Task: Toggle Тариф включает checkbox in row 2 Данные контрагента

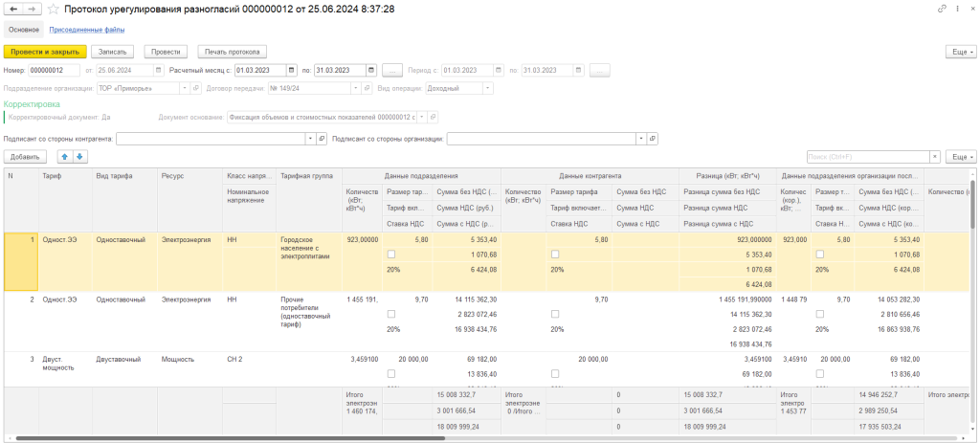Action: (x=555, y=314)
